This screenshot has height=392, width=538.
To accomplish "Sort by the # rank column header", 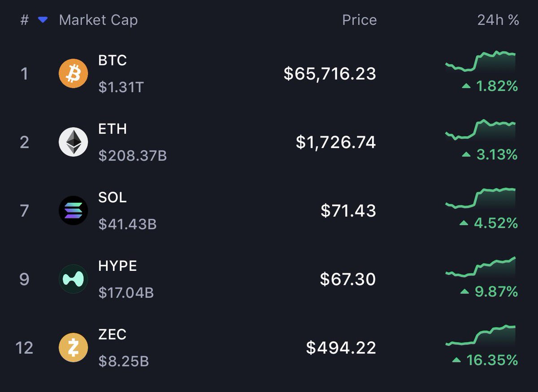I will [x=24, y=20].
